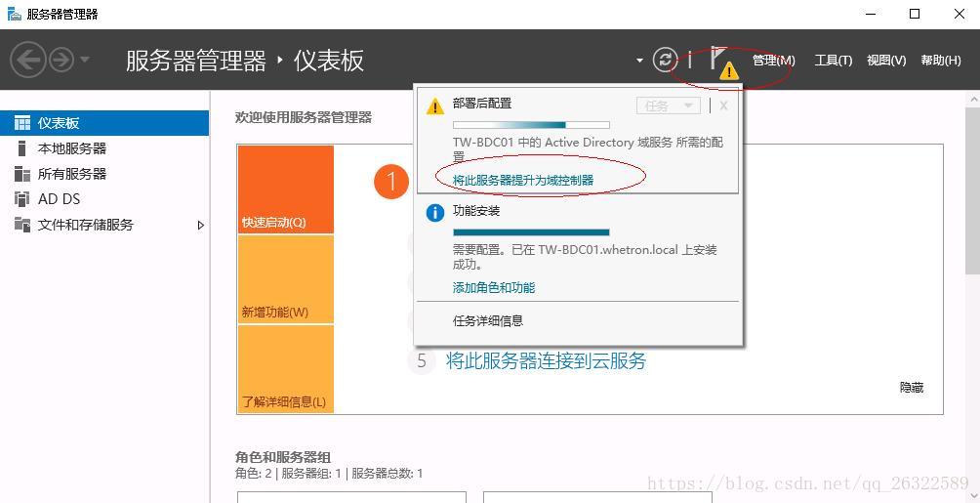
Task: Click the scrollbar up arrow
Action: 973,99
